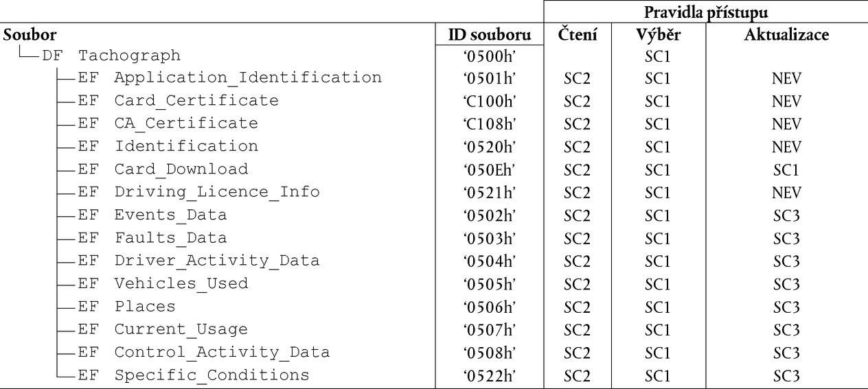868x389 pixels.
Task: Click the Pravidla přístupu header
Action: (x=707, y=12)
